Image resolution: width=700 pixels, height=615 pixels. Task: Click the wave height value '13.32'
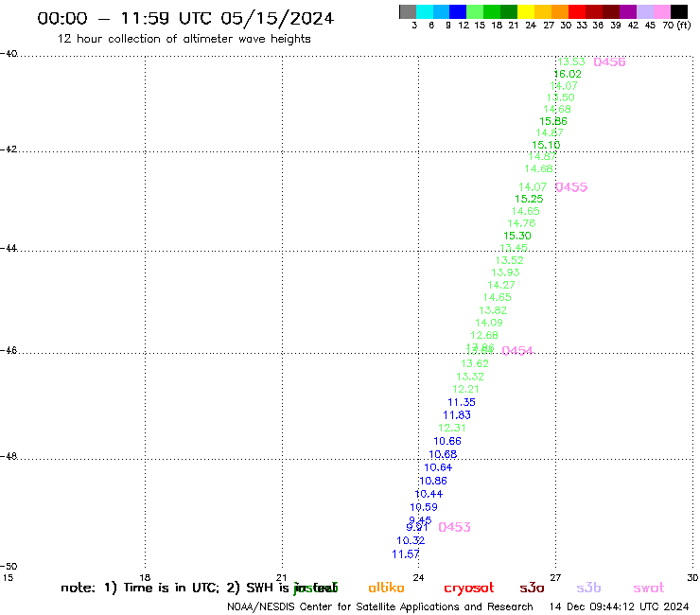(470, 377)
